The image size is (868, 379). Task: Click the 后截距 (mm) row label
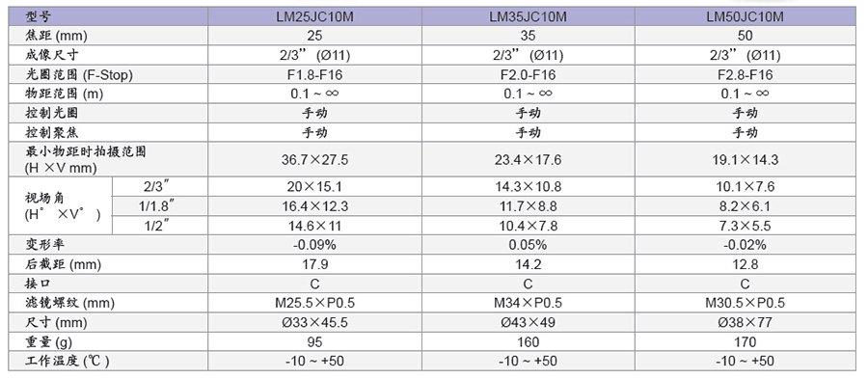(63, 264)
